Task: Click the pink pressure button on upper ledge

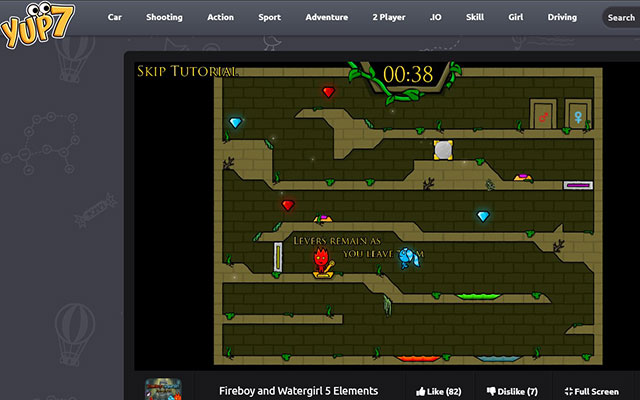Action: pyautogui.click(x=523, y=177)
